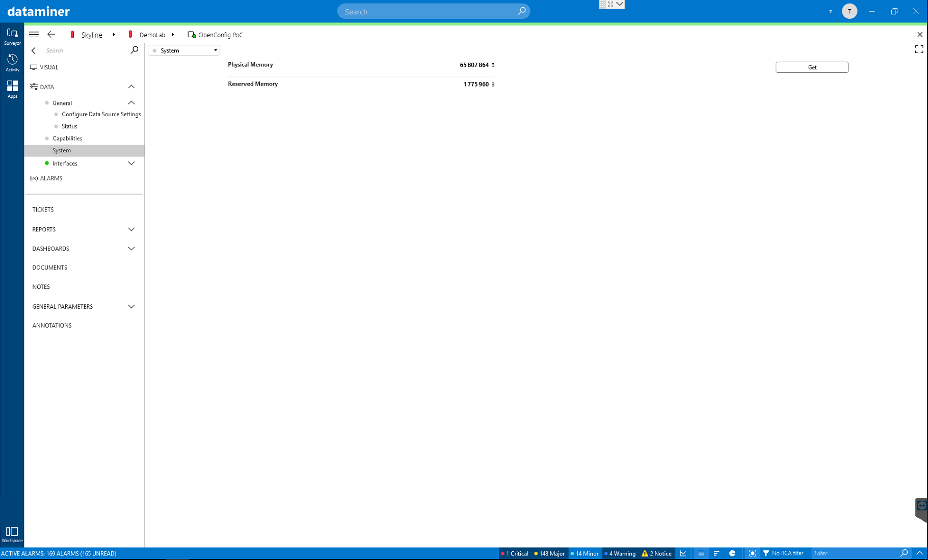Click the side panel Search field

(84, 50)
